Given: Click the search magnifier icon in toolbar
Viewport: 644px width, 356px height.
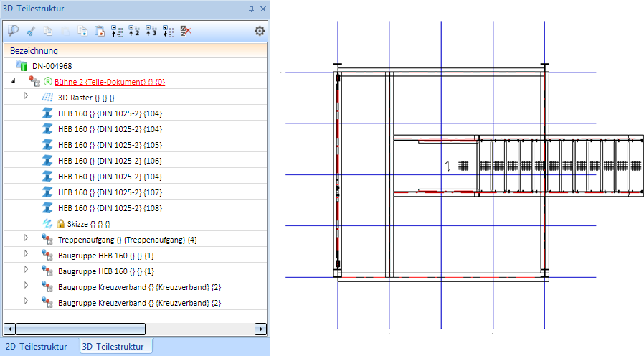Looking at the screenshot, I should (x=13, y=31).
